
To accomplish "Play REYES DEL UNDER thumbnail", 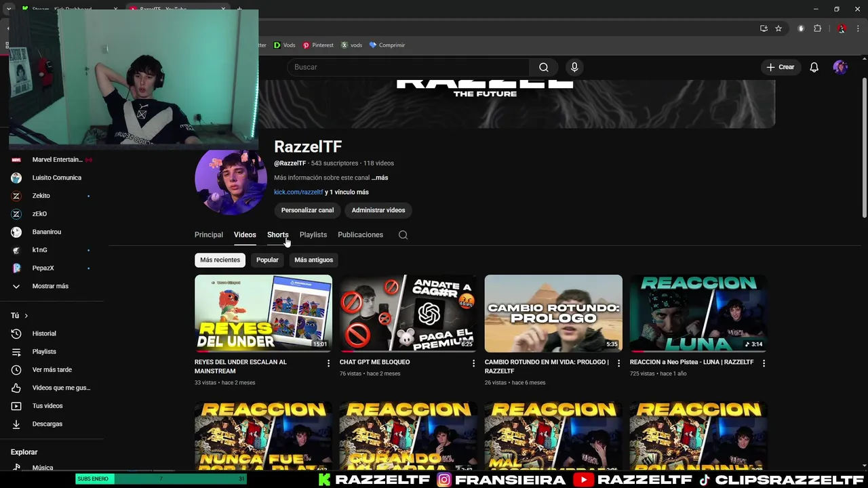I will point(263,313).
